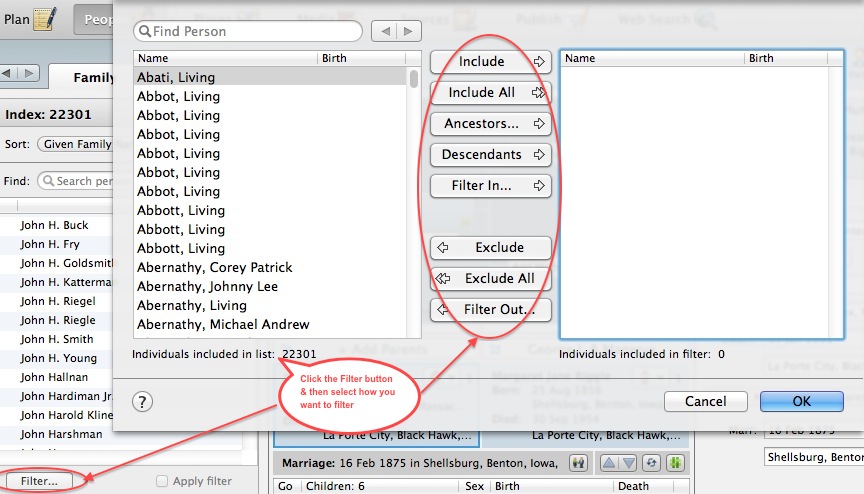Select John H. Buck in index

pos(56,225)
